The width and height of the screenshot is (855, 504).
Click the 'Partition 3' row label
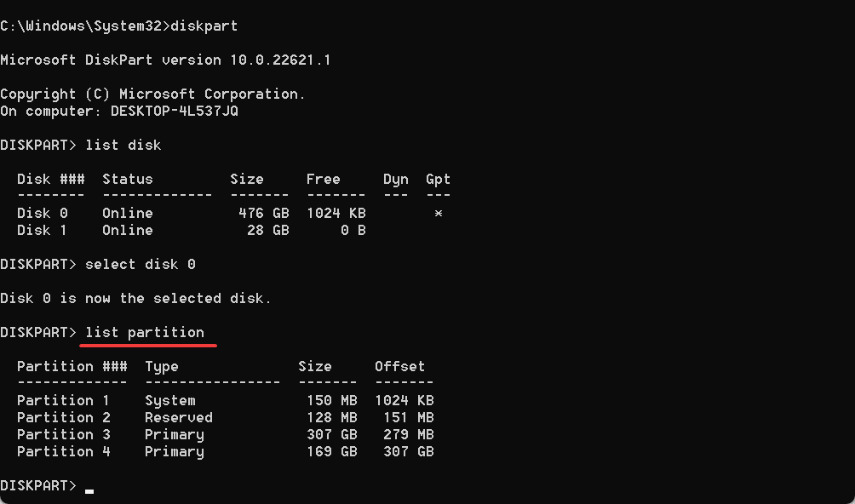(64, 434)
